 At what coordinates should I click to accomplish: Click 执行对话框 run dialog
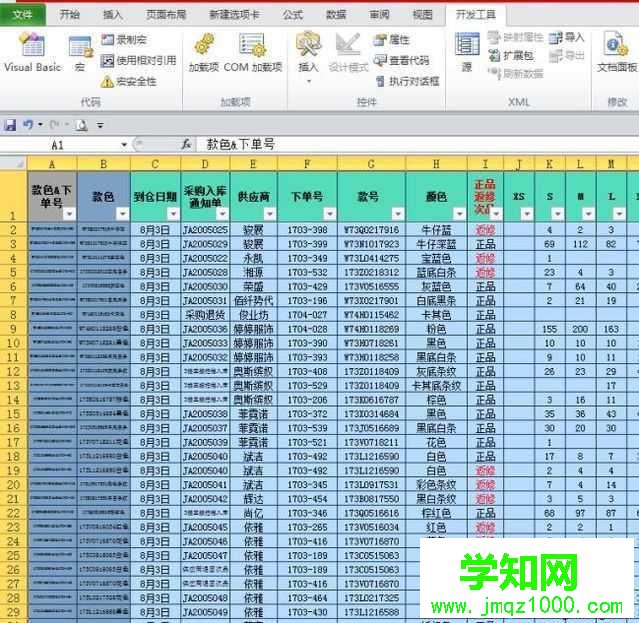point(407,81)
